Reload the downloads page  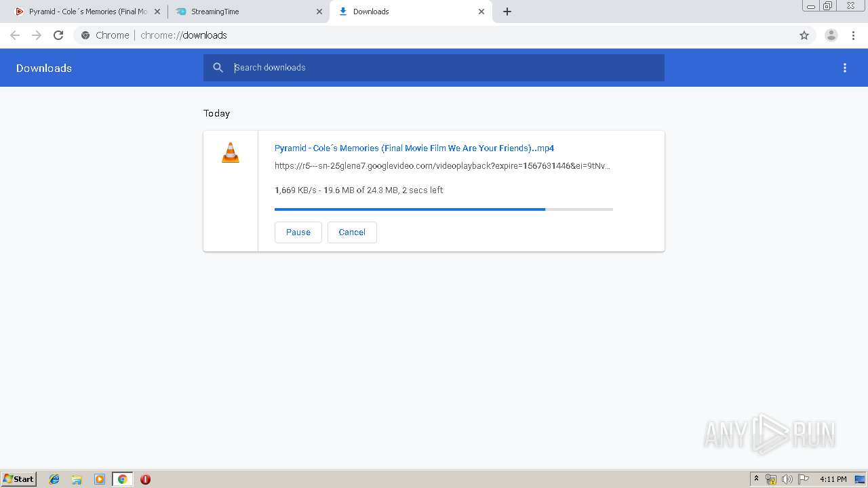click(x=58, y=35)
